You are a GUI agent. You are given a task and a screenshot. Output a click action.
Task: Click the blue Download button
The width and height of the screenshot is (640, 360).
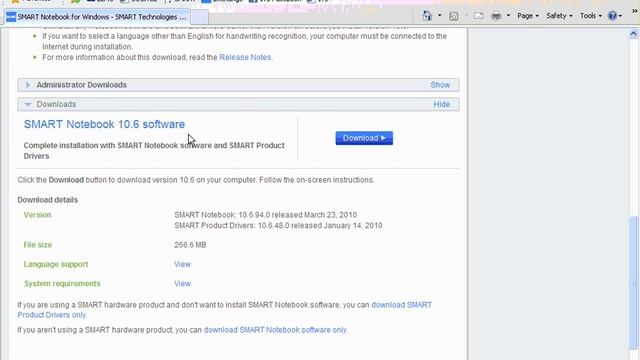coord(364,138)
